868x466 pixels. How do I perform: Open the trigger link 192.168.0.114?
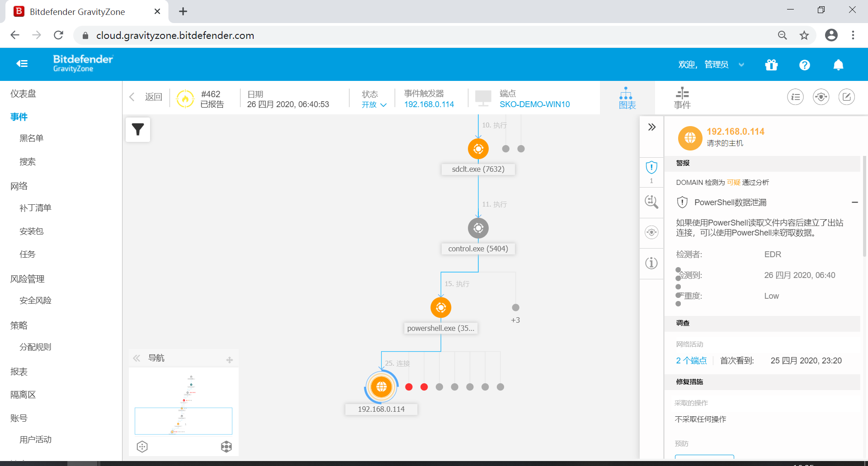(429, 104)
